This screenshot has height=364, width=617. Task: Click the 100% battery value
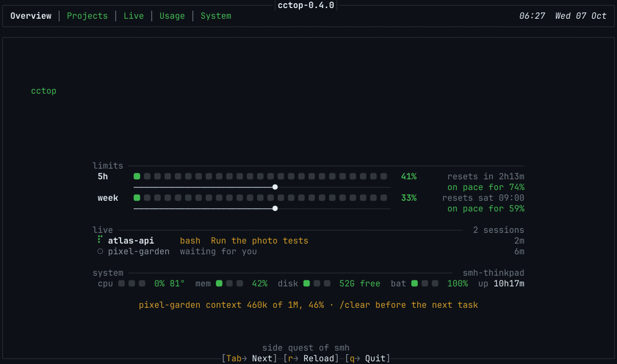click(457, 283)
